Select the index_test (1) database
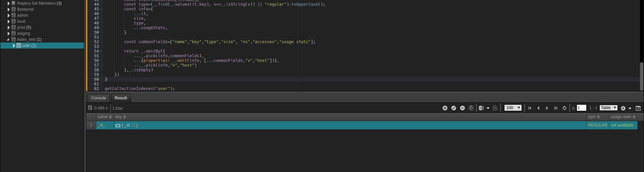The width and height of the screenshot is (644, 172). coord(29,39)
